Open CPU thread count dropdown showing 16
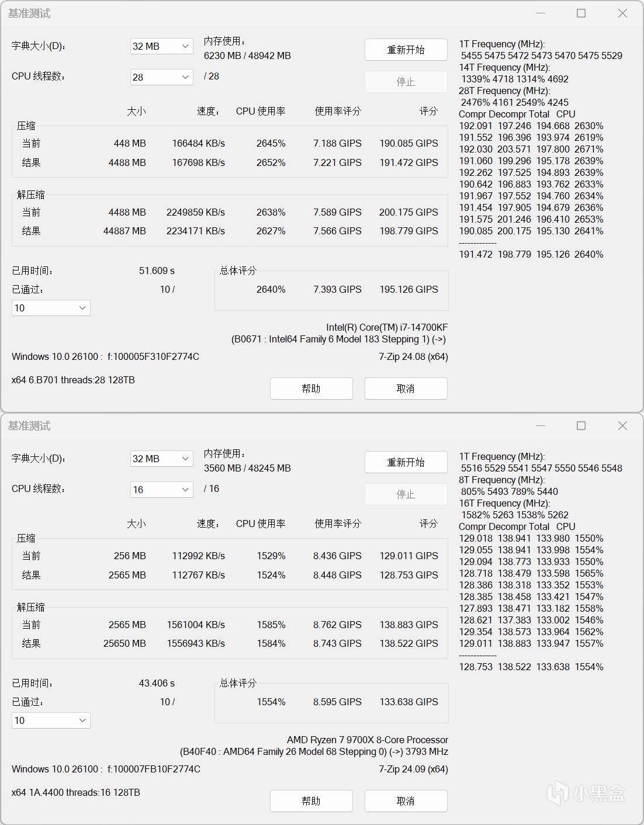This screenshot has height=825, width=644. coord(161,490)
